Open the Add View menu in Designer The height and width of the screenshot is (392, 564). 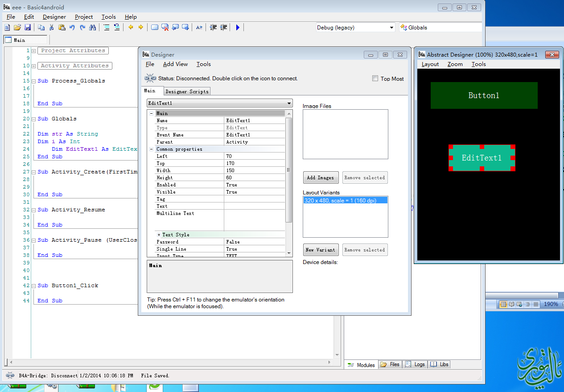(x=175, y=64)
